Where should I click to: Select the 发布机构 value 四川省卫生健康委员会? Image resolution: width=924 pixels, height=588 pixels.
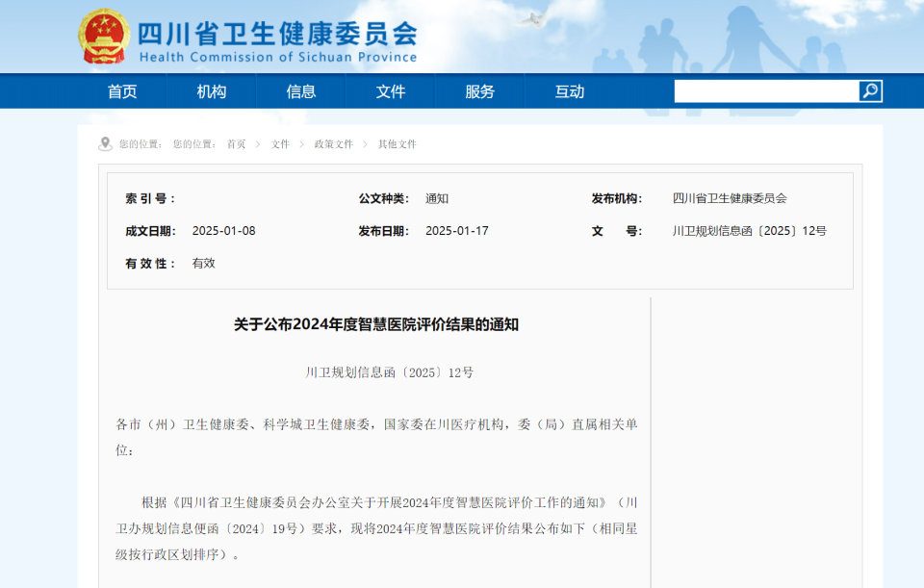(x=730, y=198)
